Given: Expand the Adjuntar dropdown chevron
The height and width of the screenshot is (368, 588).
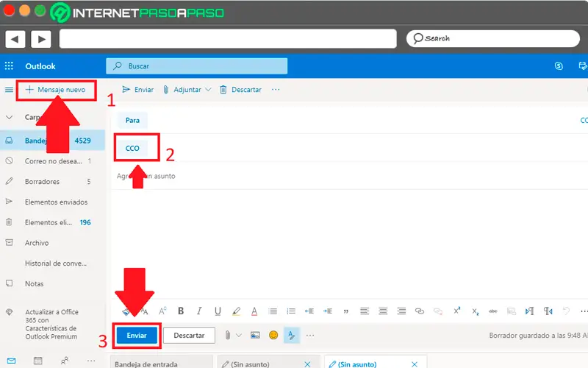Looking at the screenshot, I should (208, 90).
